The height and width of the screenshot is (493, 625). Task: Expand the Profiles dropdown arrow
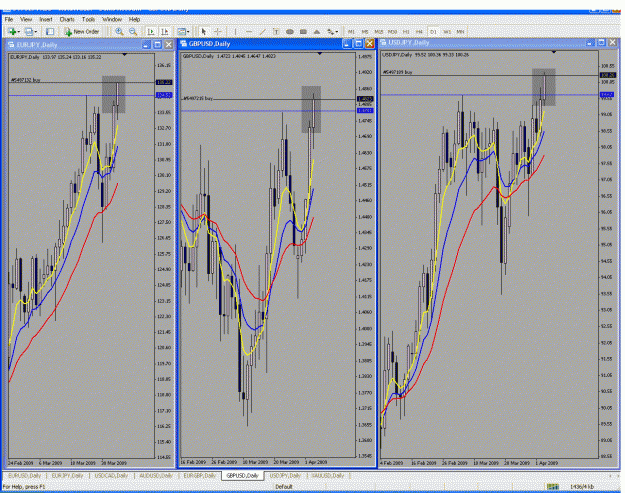[x=35, y=31]
